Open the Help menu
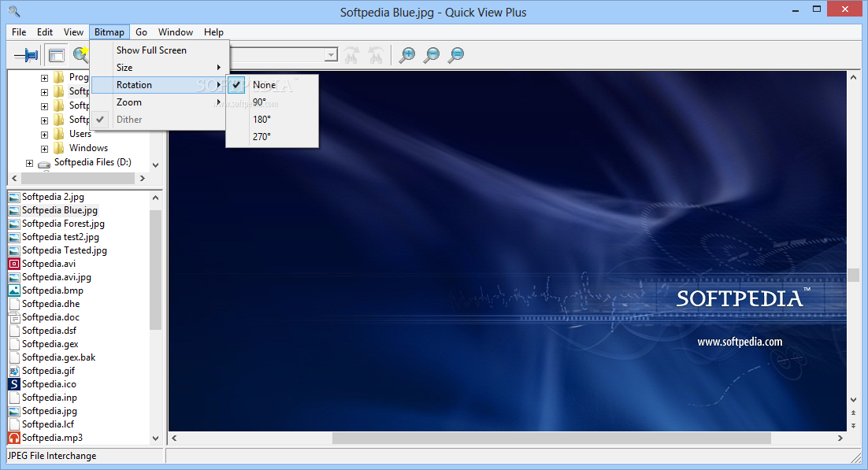This screenshot has height=470, width=868. point(213,32)
